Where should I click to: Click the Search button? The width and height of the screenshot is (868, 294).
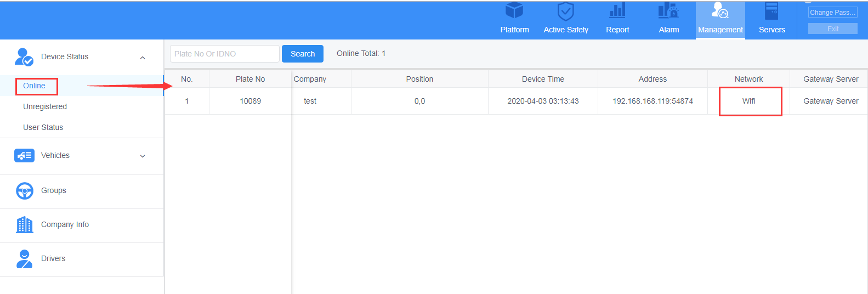(x=303, y=54)
